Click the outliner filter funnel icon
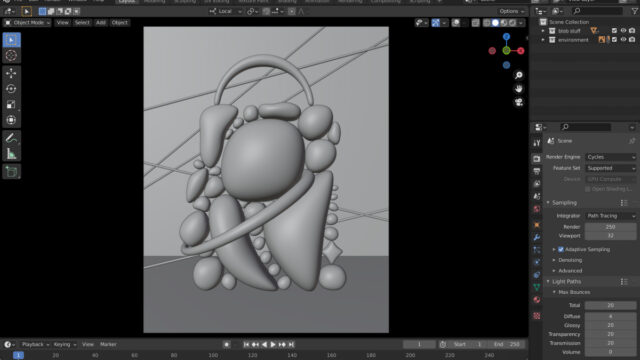This screenshot has width=640, height=360. [x=635, y=11]
